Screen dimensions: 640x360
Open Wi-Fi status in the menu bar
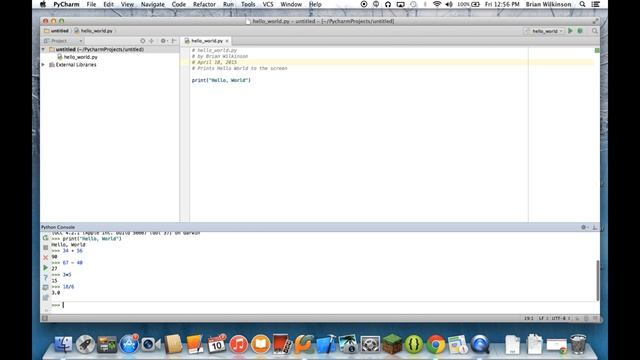[x=437, y=4]
